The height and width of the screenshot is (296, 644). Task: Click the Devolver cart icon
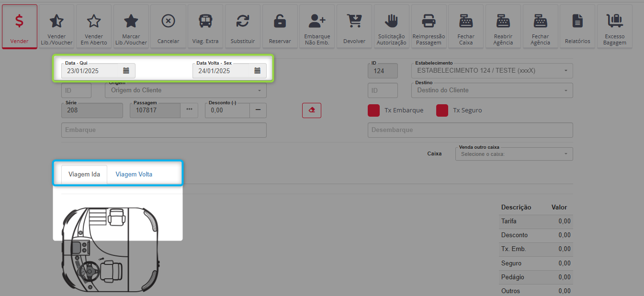pyautogui.click(x=354, y=21)
